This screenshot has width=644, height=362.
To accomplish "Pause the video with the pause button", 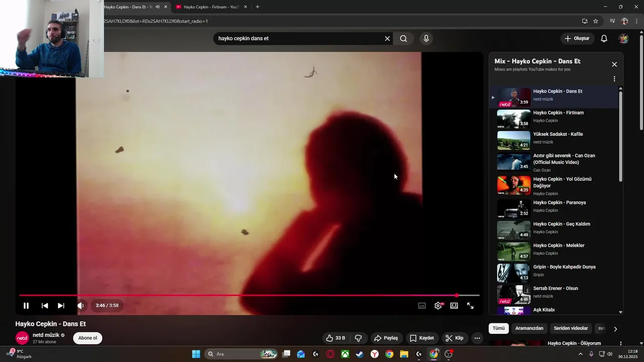I will coord(26,306).
